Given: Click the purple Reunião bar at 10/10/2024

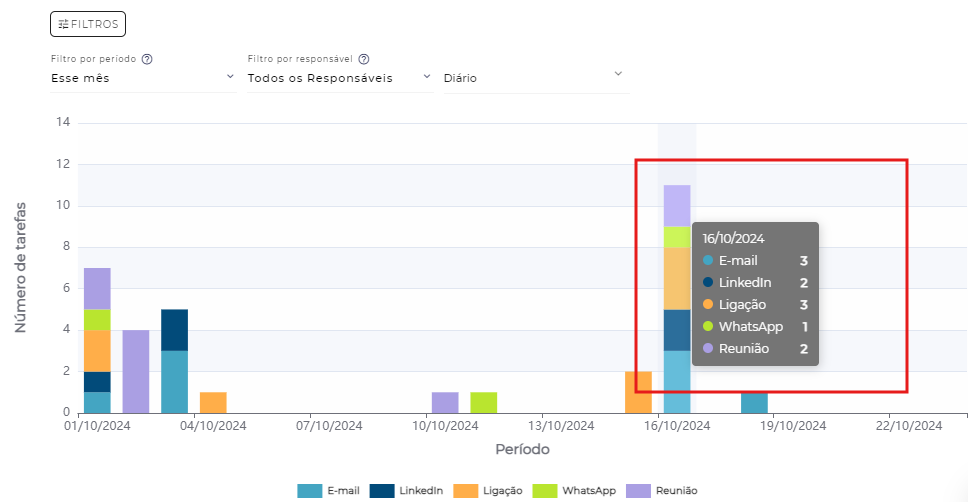Looking at the screenshot, I should click(445, 402).
